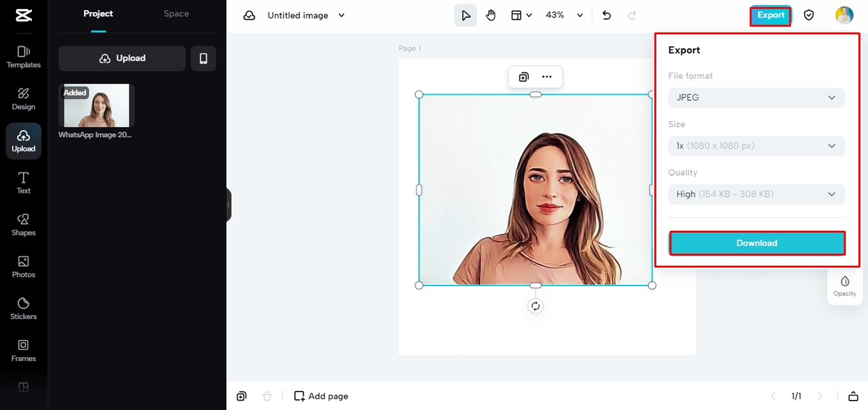Screen dimensions: 868x410
Task: Open the Templates sidebar panel
Action: (x=24, y=57)
